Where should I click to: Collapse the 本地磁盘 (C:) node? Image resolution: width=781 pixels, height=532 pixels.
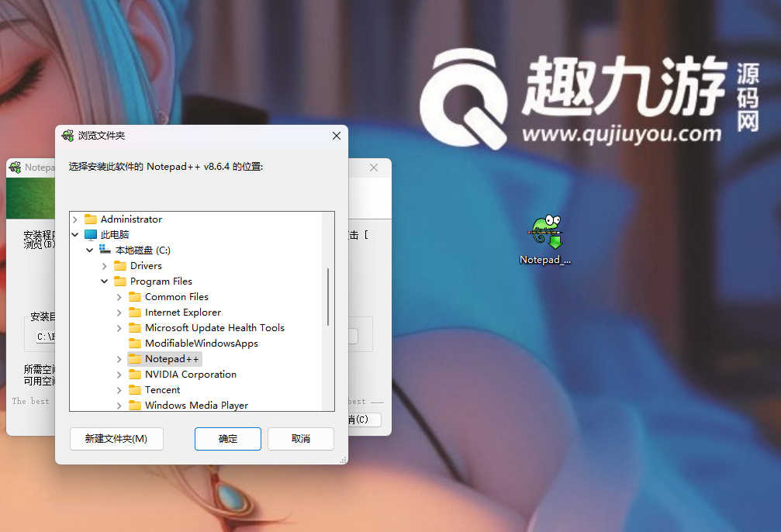[x=90, y=250]
